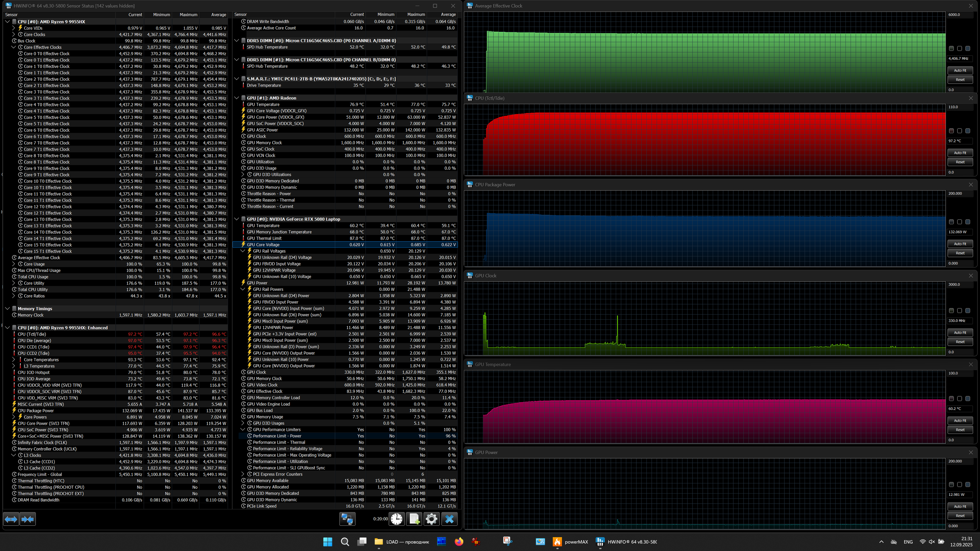The height and width of the screenshot is (551, 980).
Task: Collapse the Core Effective Clocks tree
Action: [x=14, y=47]
